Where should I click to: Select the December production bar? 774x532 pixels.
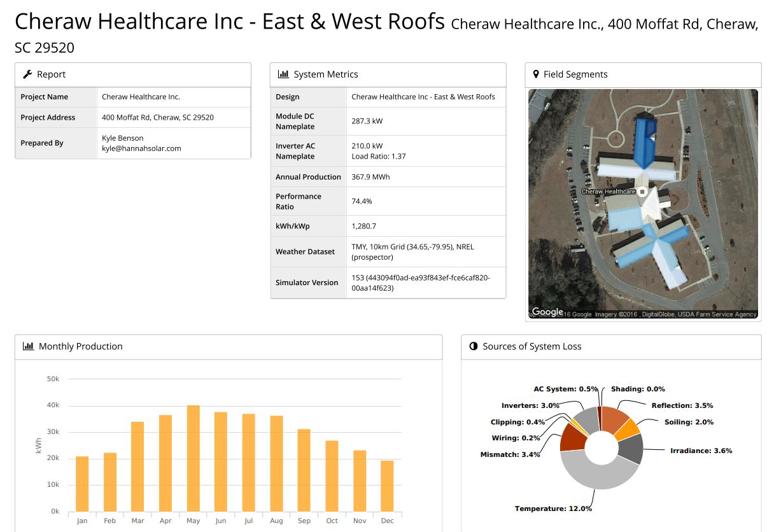387,486
